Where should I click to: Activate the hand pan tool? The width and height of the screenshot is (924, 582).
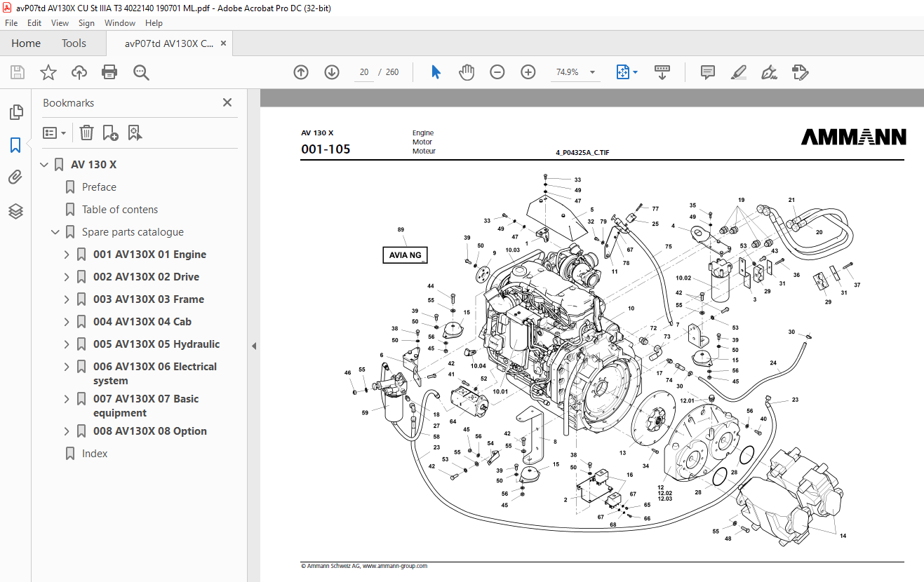467,72
